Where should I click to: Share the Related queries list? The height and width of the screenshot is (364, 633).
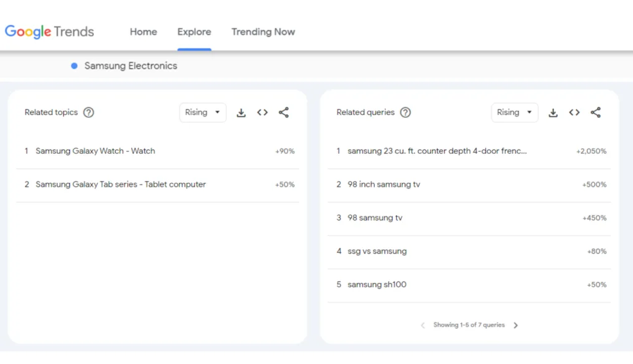pos(595,112)
